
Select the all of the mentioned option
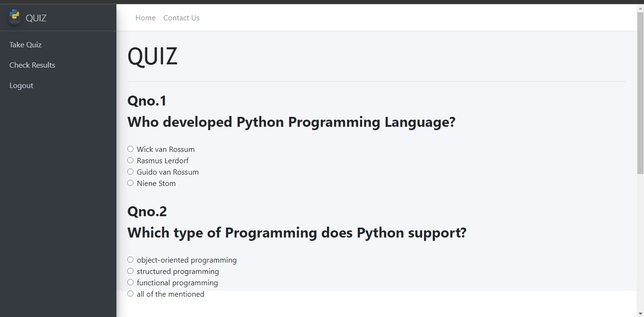pyautogui.click(x=131, y=294)
